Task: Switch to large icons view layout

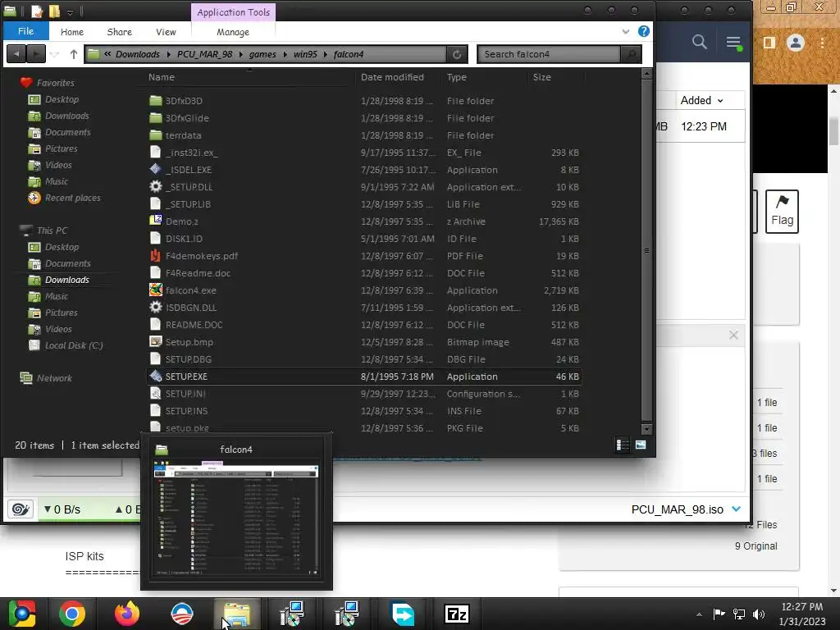Action: coord(640,445)
